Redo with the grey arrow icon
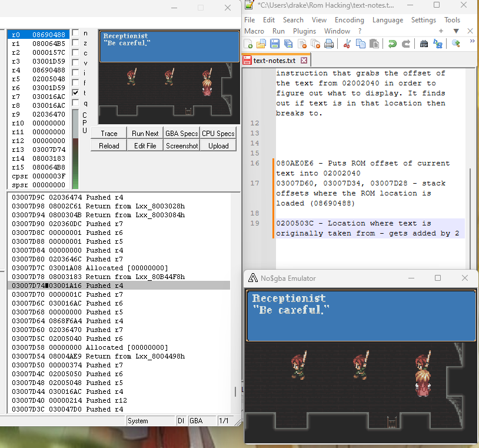This screenshot has height=448, width=479. pyautogui.click(x=405, y=44)
